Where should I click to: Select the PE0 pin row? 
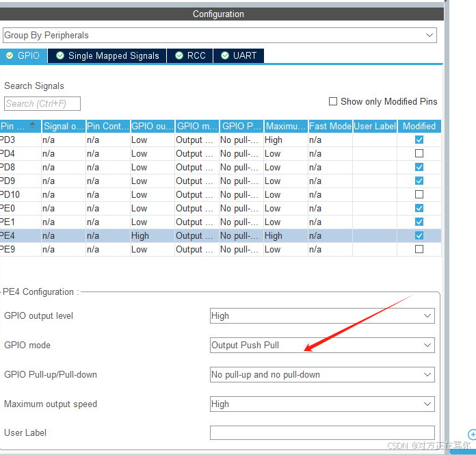220,208
